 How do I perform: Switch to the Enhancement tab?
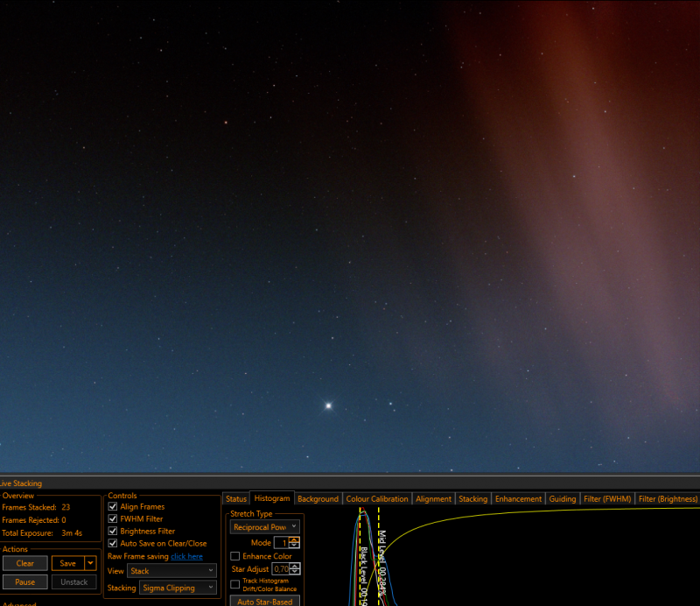click(x=518, y=499)
